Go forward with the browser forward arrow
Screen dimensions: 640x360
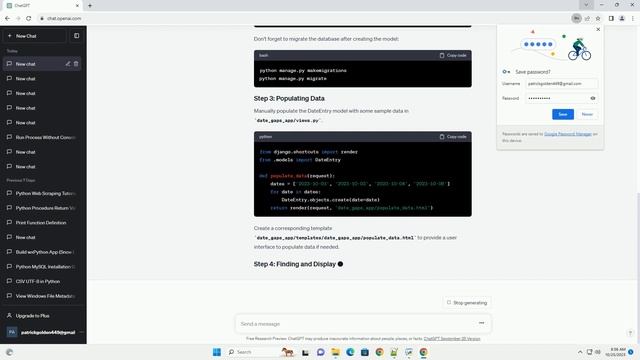point(18,18)
